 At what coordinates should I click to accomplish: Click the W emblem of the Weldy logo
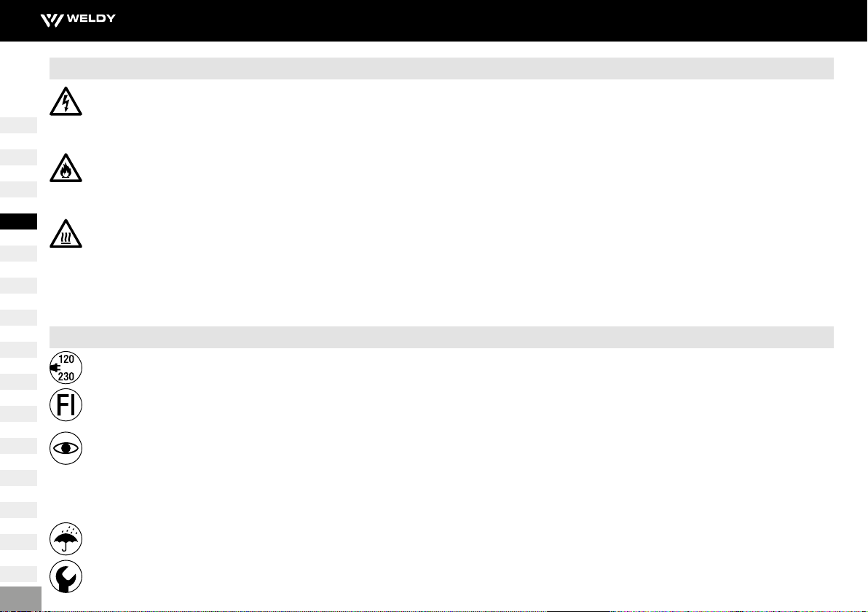tap(52, 20)
